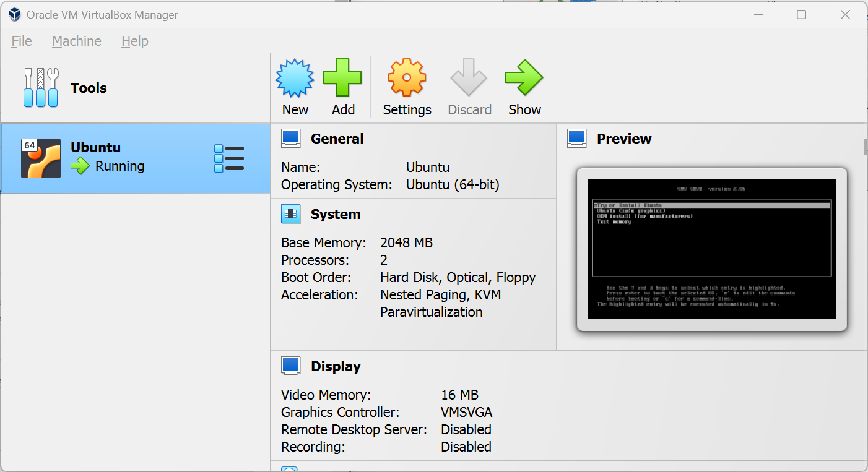Click the Discard arrow icon

(469, 78)
